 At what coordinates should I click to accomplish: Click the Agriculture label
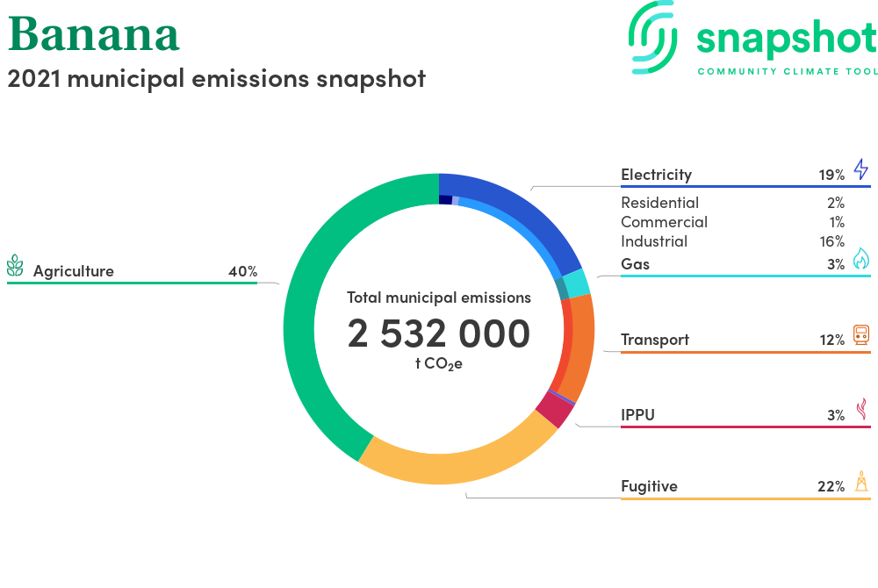[x=74, y=271]
